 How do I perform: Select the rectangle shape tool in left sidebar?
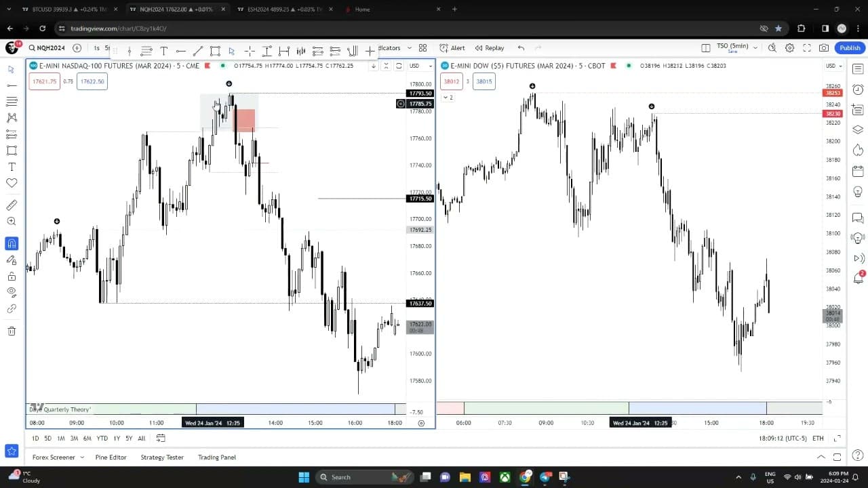pyautogui.click(x=12, y=150)
